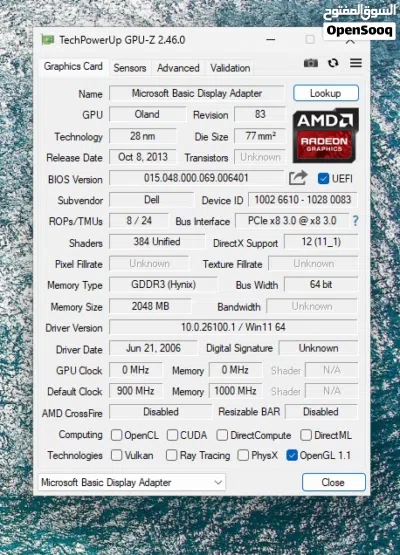Uncheck the OpenGL 1.1 checkbox

click(292, 455)
